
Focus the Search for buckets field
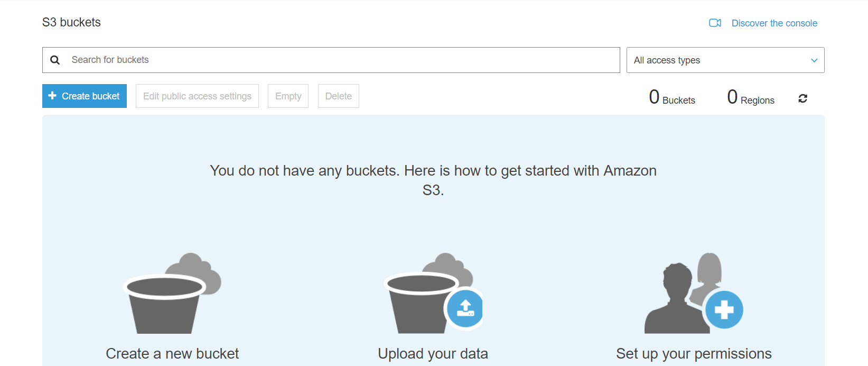tap(338, 60)
